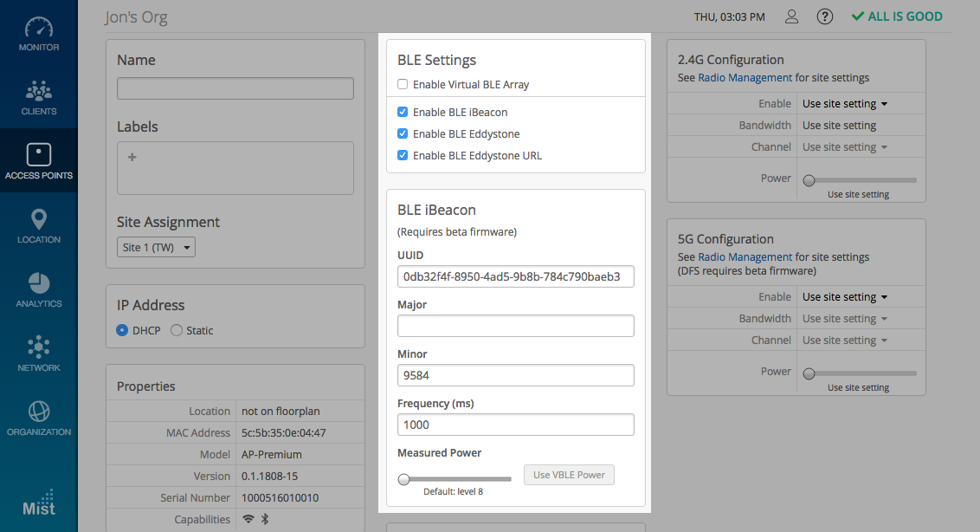The width and height of the screenshot is (980, 532).
Task: Click the user account icon
Action: coord(791,16)
